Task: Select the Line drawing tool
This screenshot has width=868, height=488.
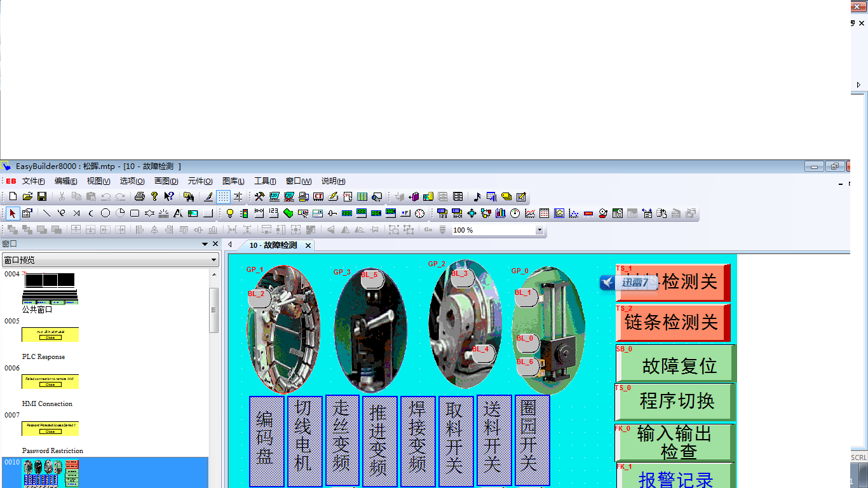Action: pos(46,213)
